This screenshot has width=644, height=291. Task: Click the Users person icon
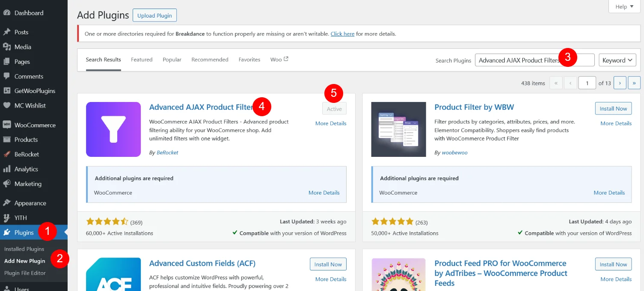pos(7,288)
